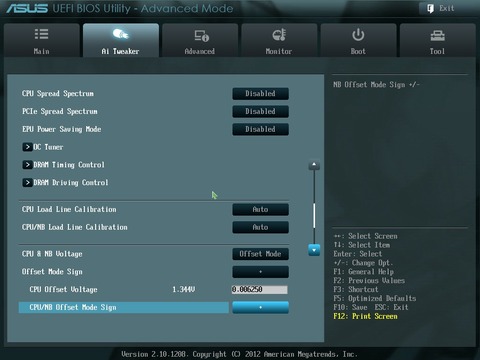Click the Boot tab power icon
Screen dimensions: 480x360
358,35
